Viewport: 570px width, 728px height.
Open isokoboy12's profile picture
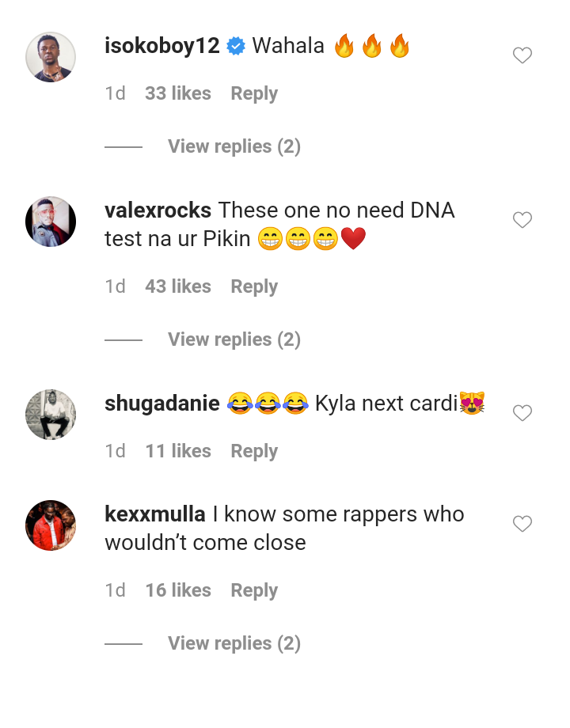click(x=50, y=55)
